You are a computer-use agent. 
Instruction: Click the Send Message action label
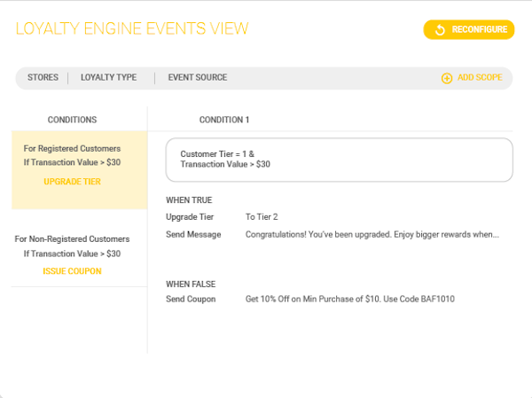coord(192,235)
